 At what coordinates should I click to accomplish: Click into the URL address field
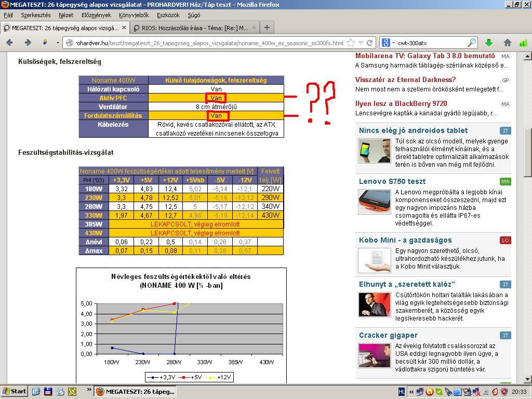coord(209,43)
